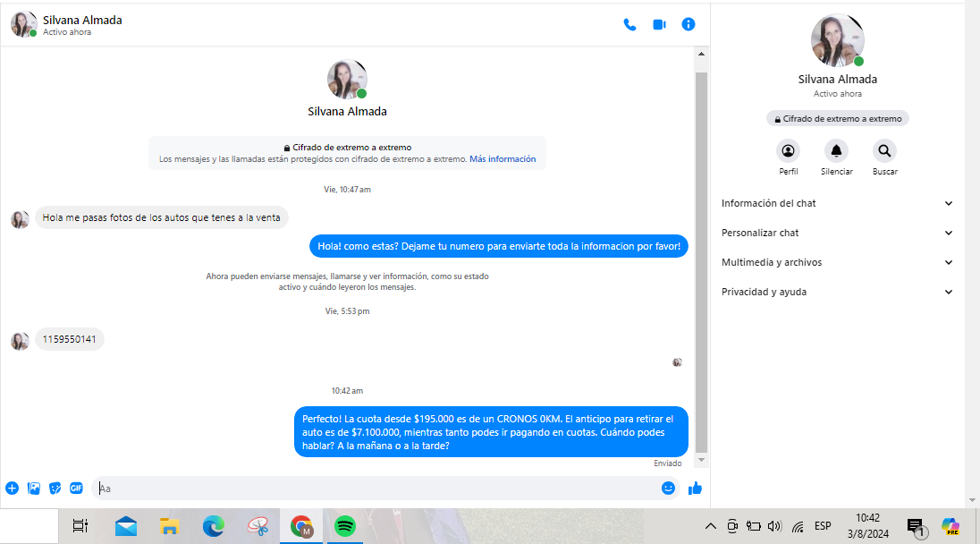Screen dimensions: 980x544
Task: Click the chat vertical scrollbar thumb
Action: [701, 261]
